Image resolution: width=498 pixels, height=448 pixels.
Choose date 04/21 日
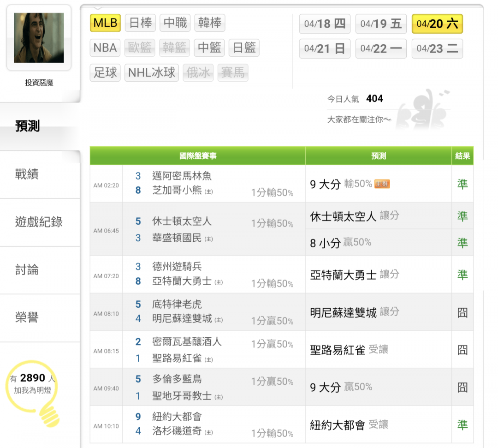325,48
